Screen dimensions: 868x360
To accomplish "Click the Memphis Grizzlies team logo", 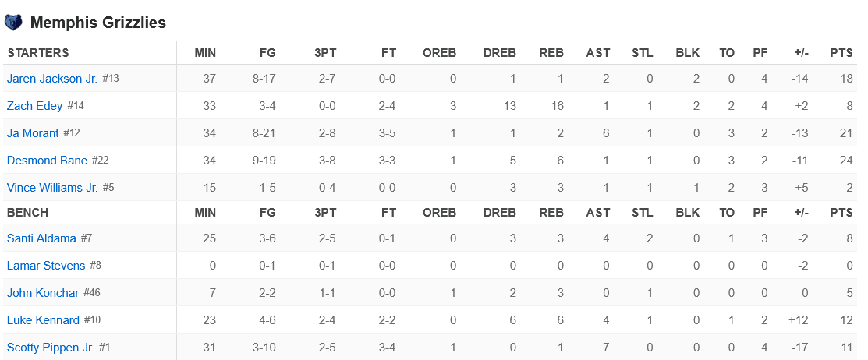I will coord(13,23).
